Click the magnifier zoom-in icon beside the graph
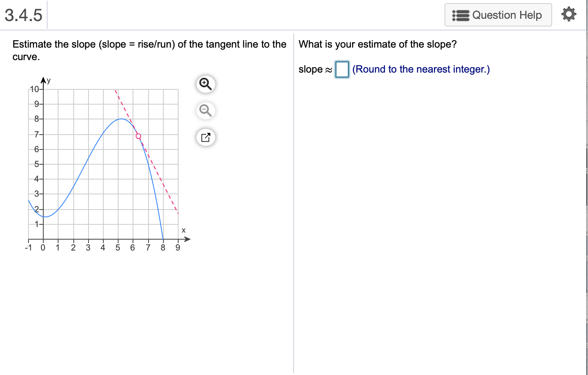 pos(205,84)
